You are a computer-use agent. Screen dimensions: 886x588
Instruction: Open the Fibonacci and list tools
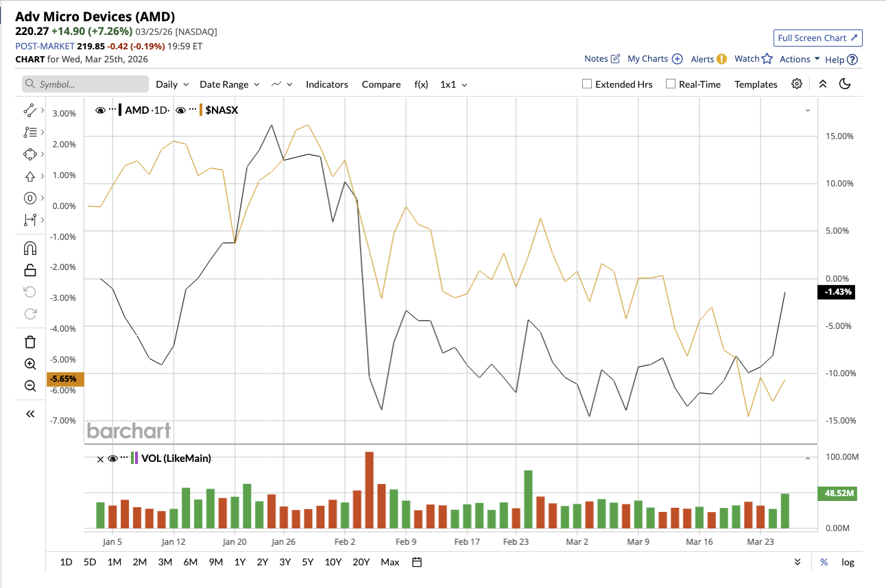(29, 132)
